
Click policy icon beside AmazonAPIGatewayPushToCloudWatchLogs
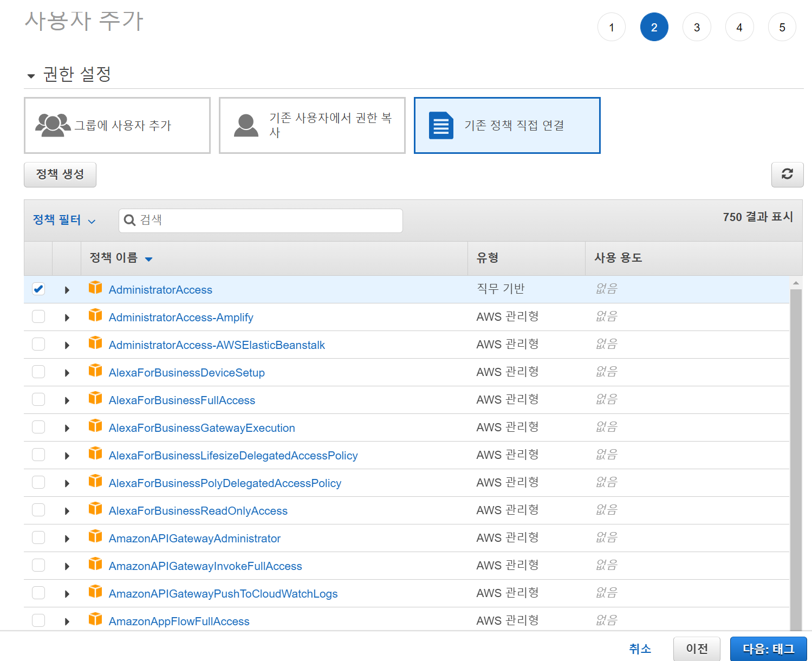click(95, 592)
